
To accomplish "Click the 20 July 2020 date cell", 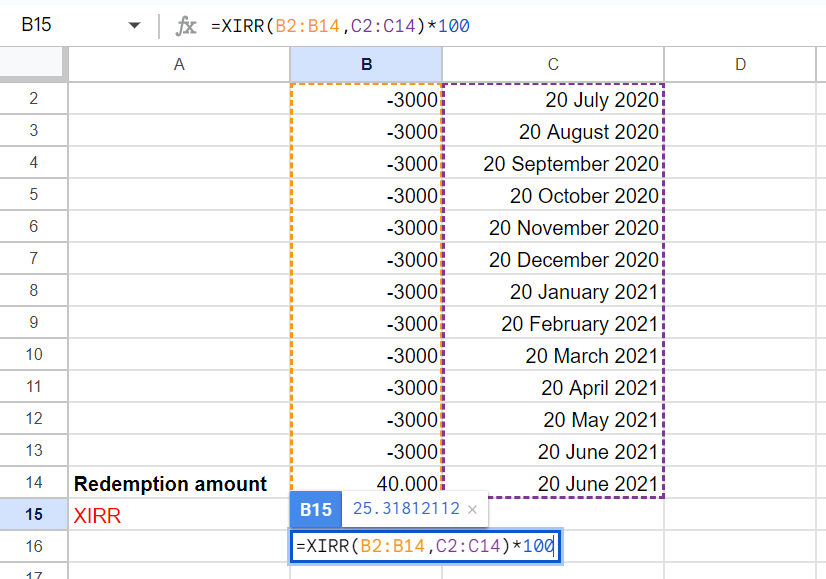I will coord(553,99).
